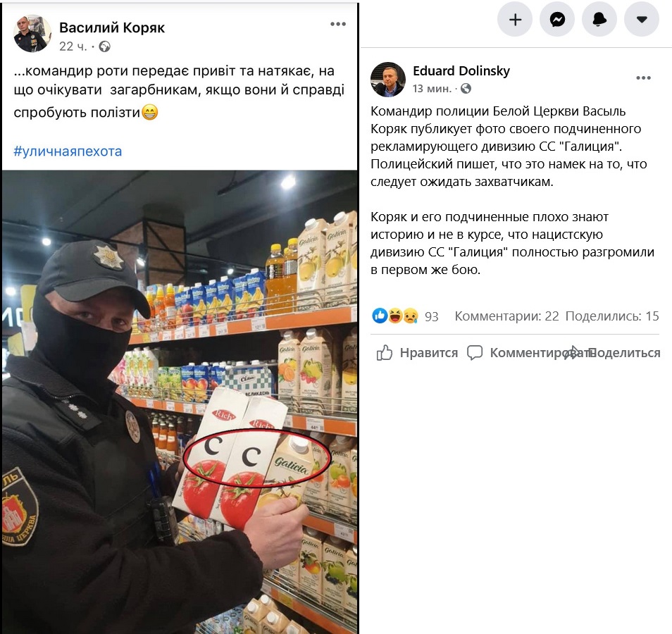Screen dimensions: 672x634
Task: Click the Нравится like button
Action: [417, 353]
